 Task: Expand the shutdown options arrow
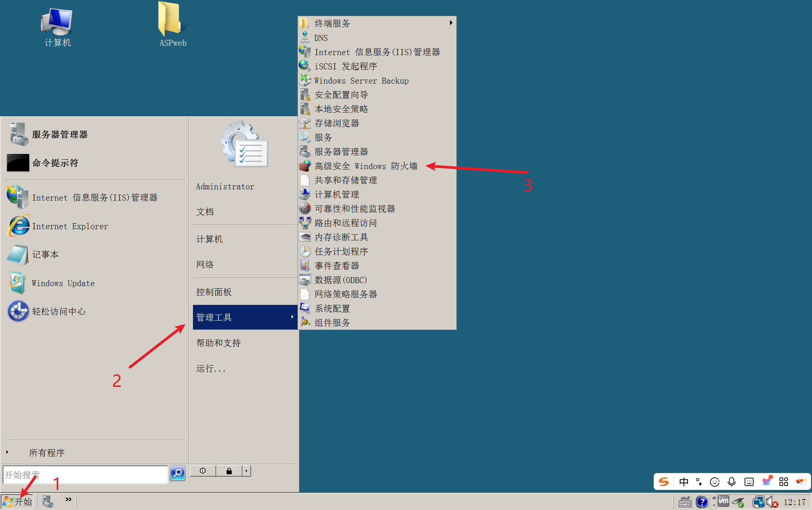tap(246, 471)
